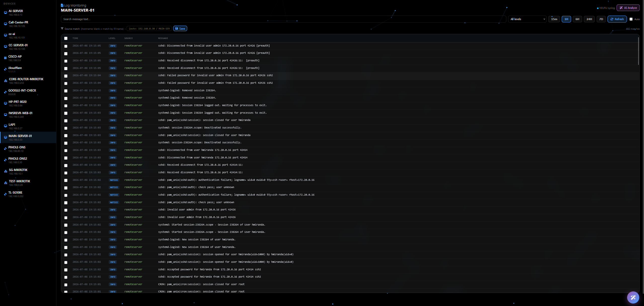644x306 pixels.
Task: Check the row 'Failed password for invalid user admin' at 19:15:04 first
Action: [x=66, y=76]
